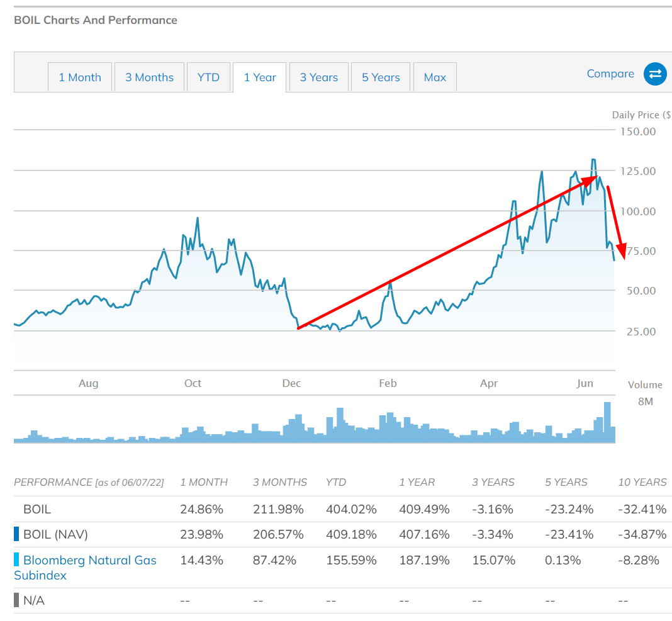This screenshot has width=672, height=621.
Task: Switch to the 5 Years tab
Action: 381,77
